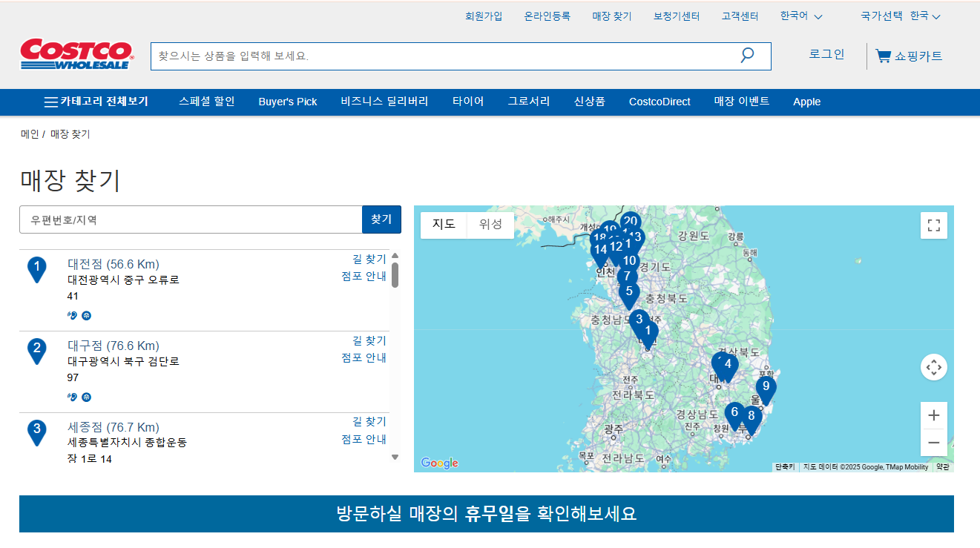Image resolution: width=980 pixels, height=548 pixels.
Task: Open the shopping cart icon
Action: click(883, 56)
